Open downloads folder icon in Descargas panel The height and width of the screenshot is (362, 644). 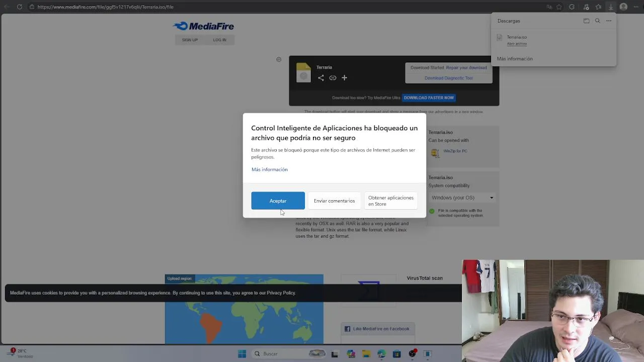click(586, 21)
